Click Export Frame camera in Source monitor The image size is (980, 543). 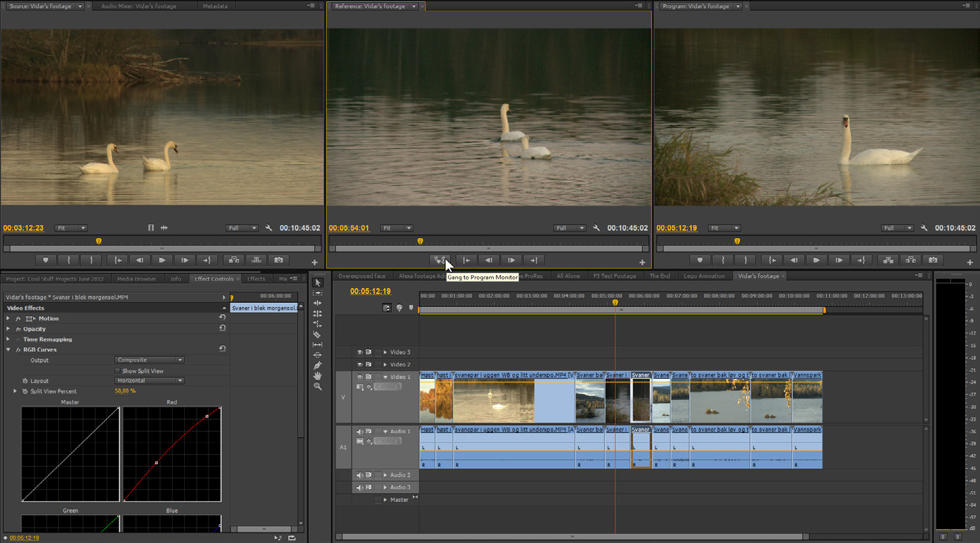click(x=279, y=260)
